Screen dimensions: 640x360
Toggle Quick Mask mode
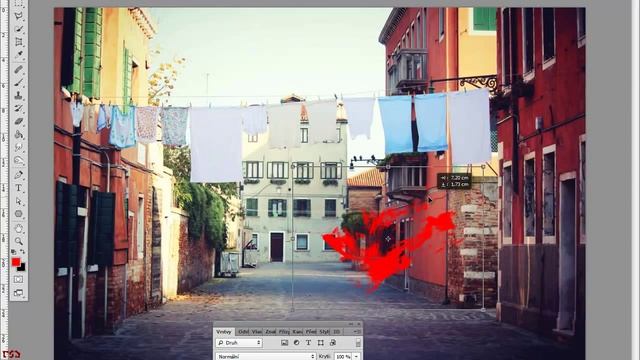(18, 280)
